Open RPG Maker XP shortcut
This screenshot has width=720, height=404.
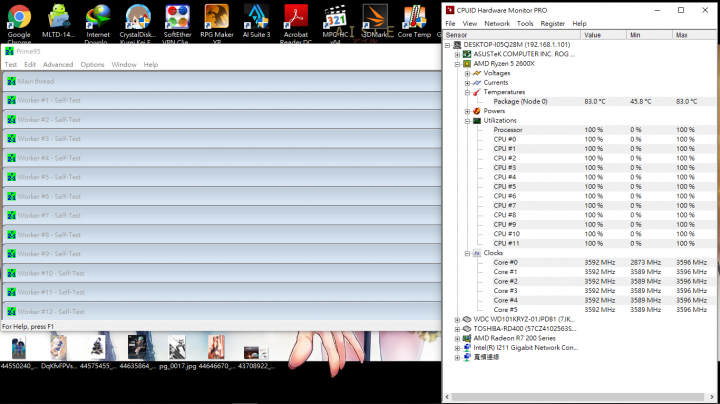coord(217,17)
